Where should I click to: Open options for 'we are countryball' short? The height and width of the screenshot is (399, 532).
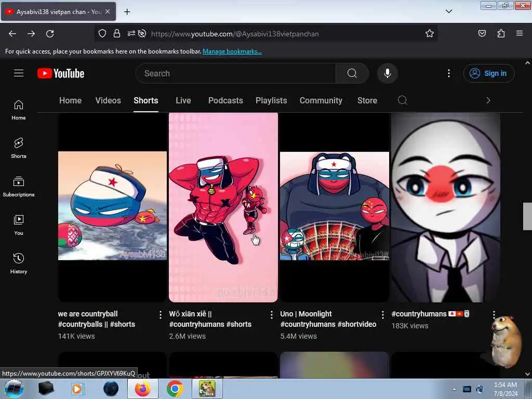pyautogui.click(x=160, y=315)
